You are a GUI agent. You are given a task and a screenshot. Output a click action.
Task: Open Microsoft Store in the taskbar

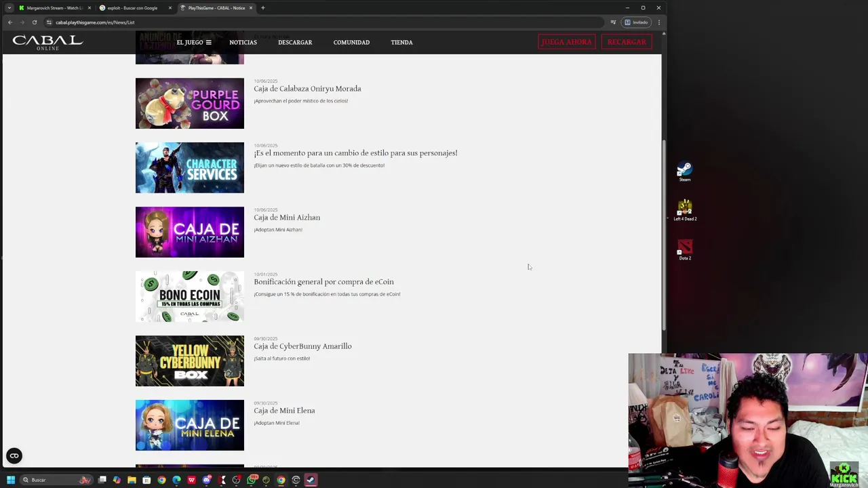point(146,480)
